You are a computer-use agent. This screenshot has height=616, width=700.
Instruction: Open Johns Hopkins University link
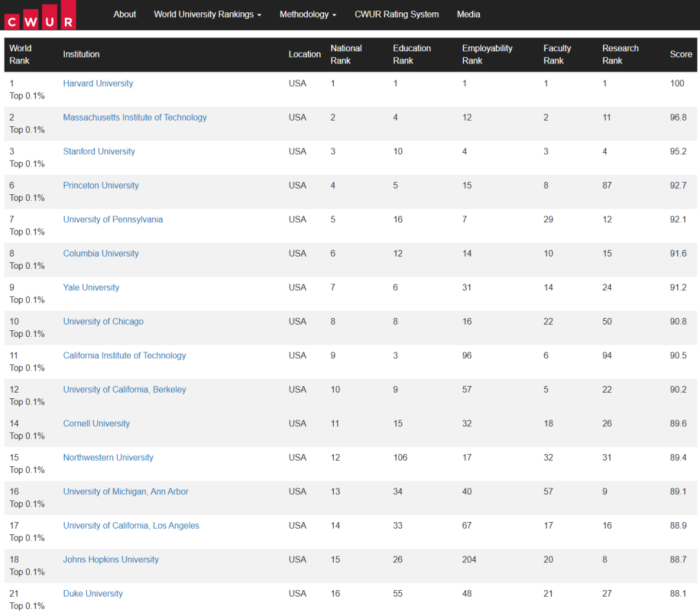111,560
